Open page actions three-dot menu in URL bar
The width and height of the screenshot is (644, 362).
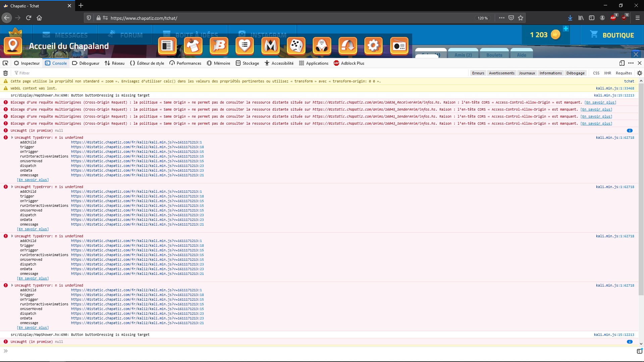coord(502,18)
